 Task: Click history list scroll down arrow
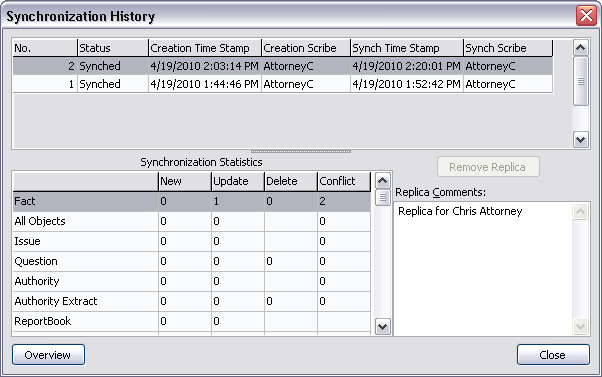580,139
